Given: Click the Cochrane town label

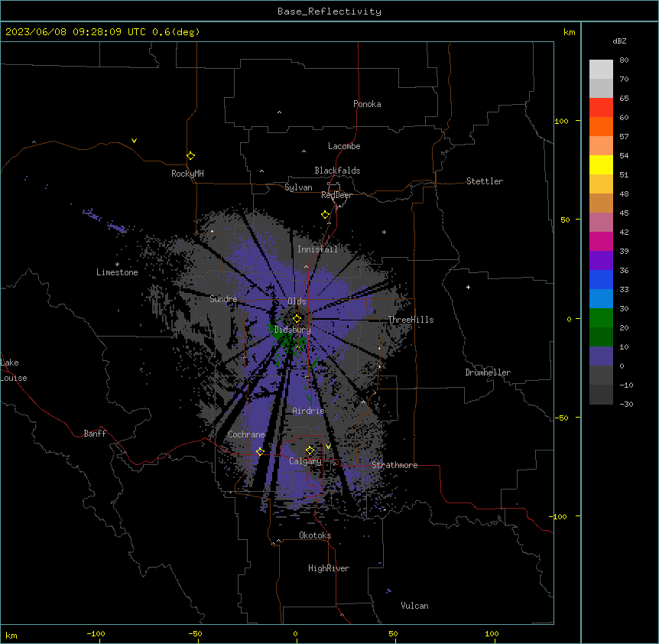Looking at the screenshot, I should click(246, 434).
